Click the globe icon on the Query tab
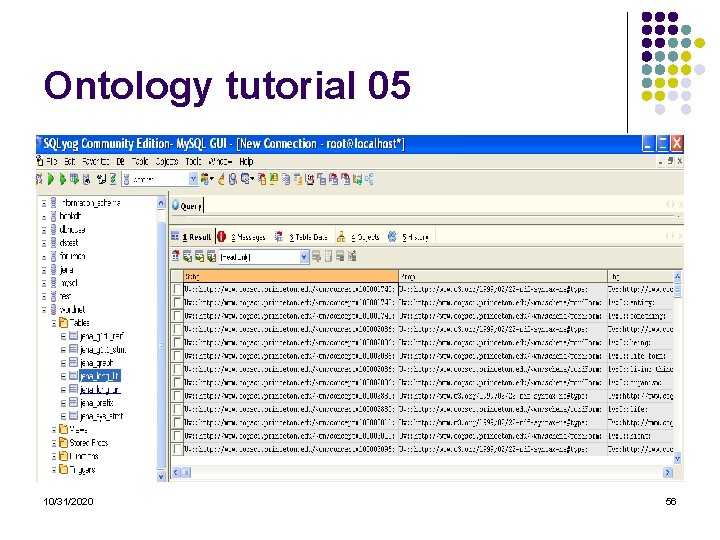The height and width of the screenshot is (540, 720). [175, 205]
